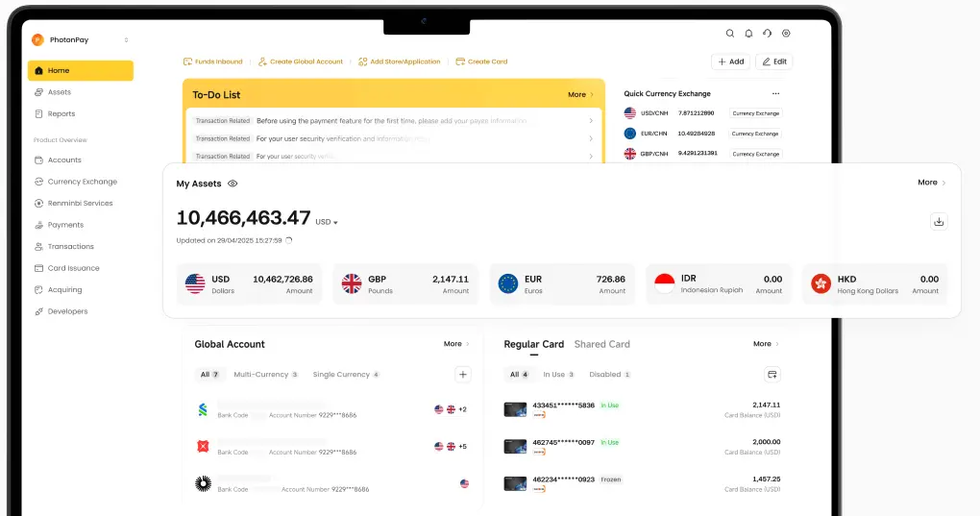This screenshot has width=980, height=516.
Task: Select the In Use cards filter
Action: tap(558, 375)
